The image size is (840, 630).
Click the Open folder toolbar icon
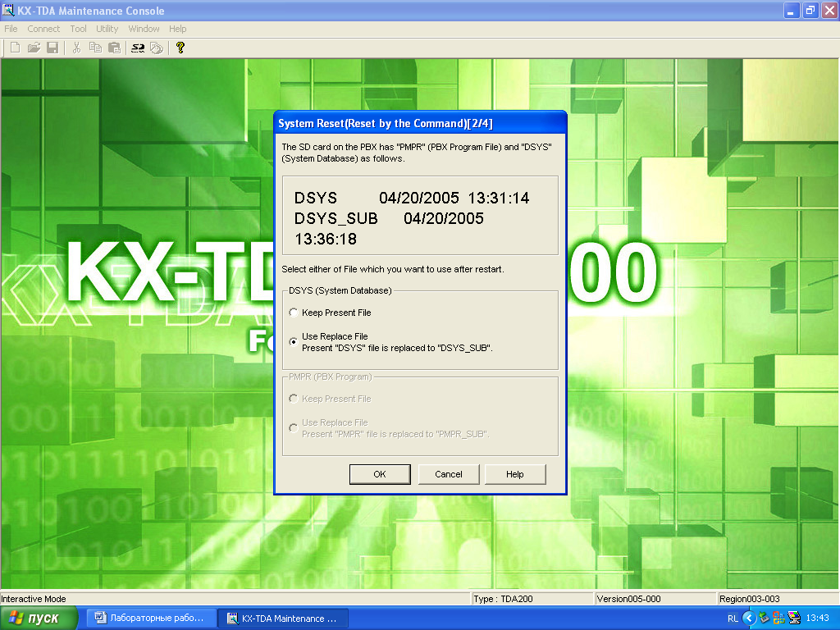34,48
